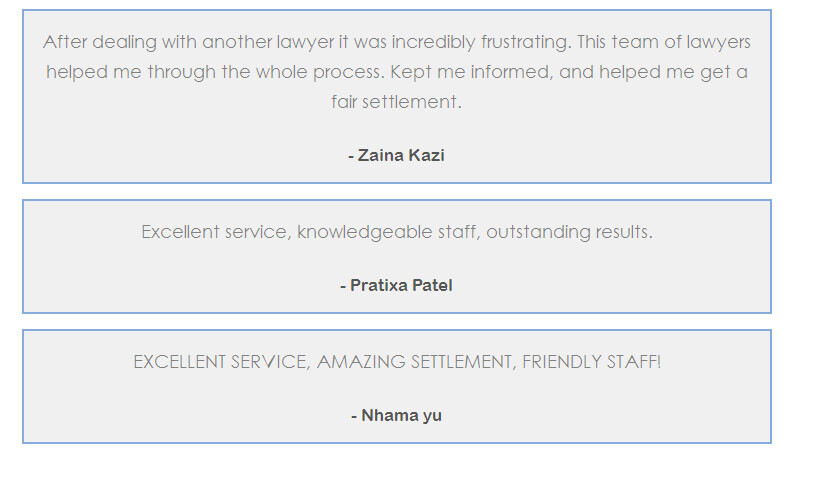
Task: Click the 'EXCELLENT SERVICE, AMAZING SETTLEMENT' testimonial text
Action: pyautogui.click(x=396, y=362)
